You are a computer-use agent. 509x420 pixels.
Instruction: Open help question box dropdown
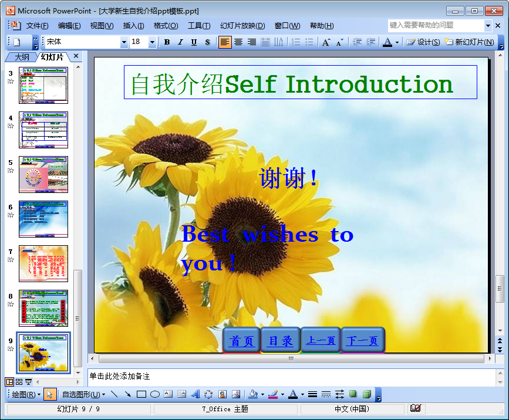point(488,26)
